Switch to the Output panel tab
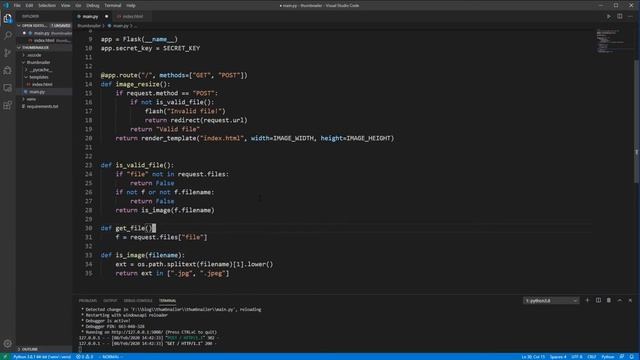This screenshot has width=640, height=360. 110,301
